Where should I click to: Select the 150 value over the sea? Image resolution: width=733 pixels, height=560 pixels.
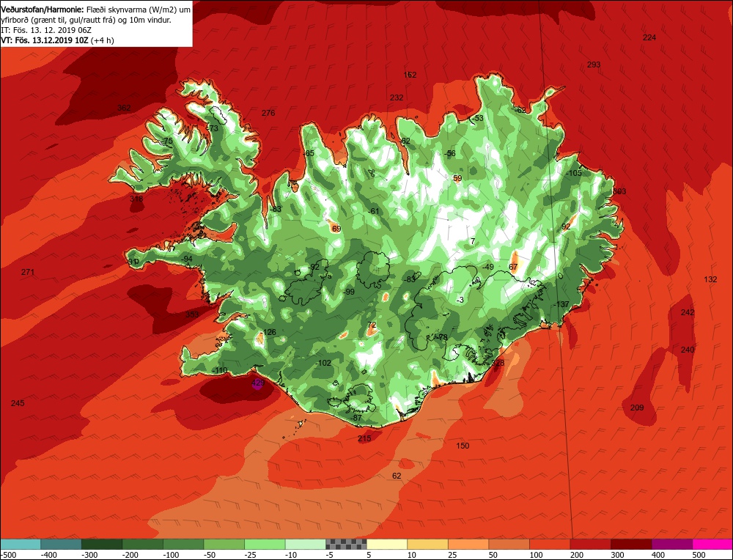pos(463,446)
